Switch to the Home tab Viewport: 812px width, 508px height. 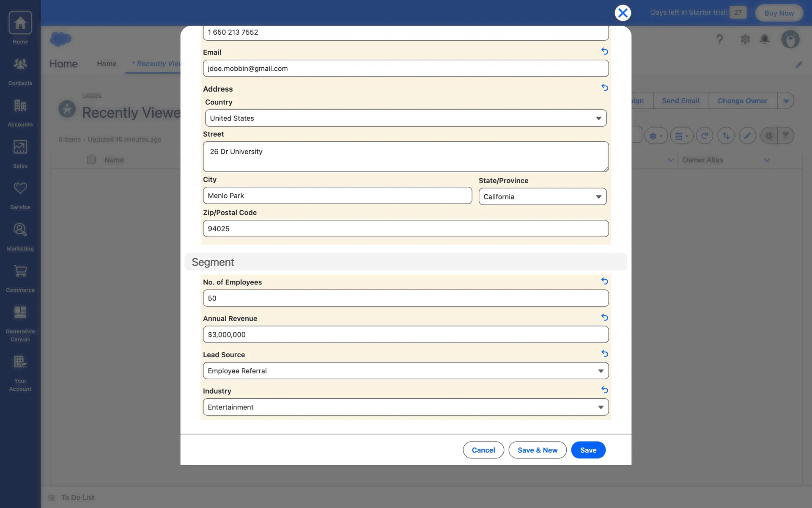pyautogui.click(x=107, y=63)
